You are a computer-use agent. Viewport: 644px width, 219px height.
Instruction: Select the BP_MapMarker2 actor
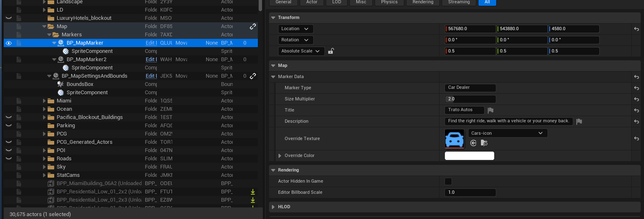[86, 60]
